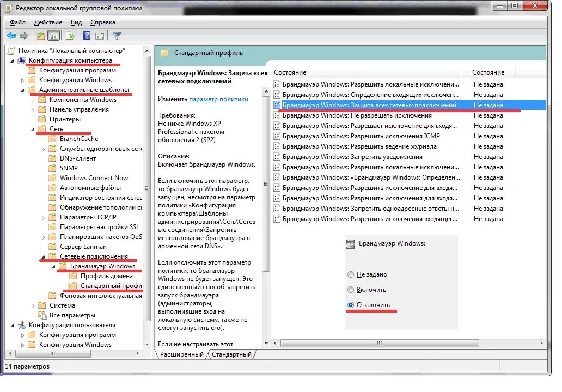Collapse the Брандмауэр Windows tree node
This screenshot has width=562, height=392.
[54, 267]
